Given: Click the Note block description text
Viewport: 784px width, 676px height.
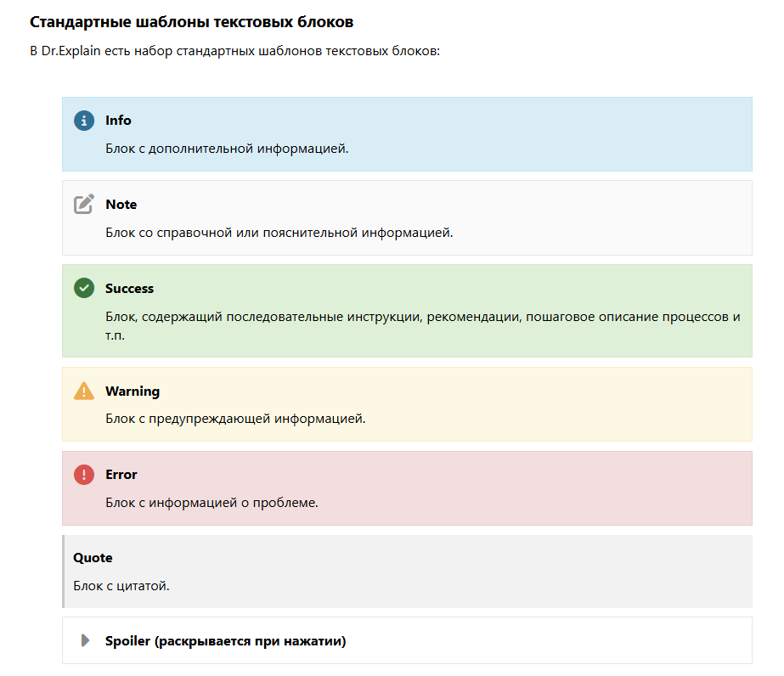Looking at the screenshot, I should (x=279, y=233).
